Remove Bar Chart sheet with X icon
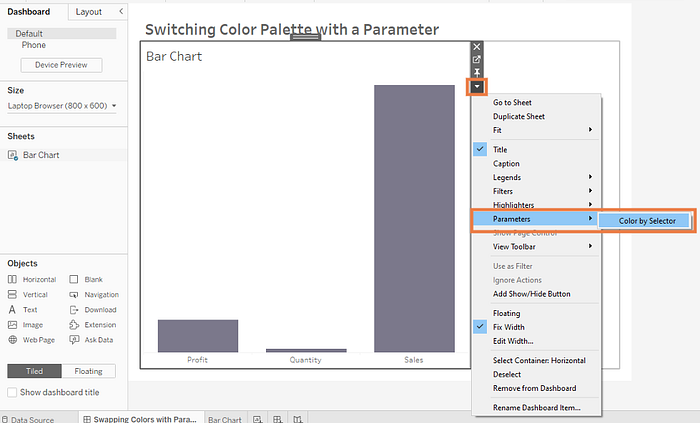The image size is (700, 423). click(x=477, y=47)
